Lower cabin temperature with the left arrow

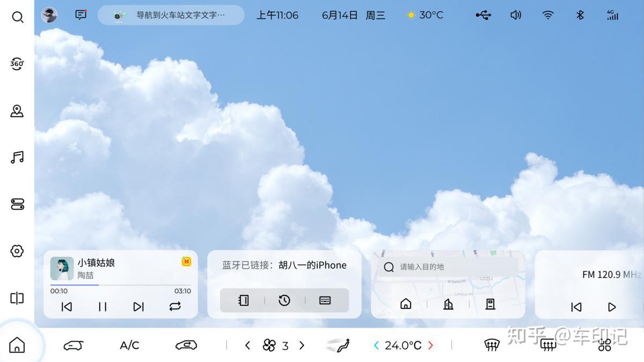376,346
